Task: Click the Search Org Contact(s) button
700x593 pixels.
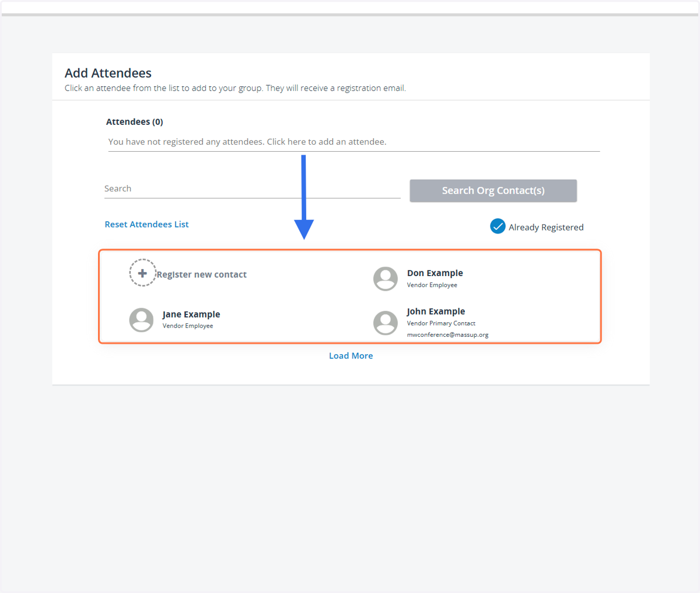Action: click(x=493, y=191)
